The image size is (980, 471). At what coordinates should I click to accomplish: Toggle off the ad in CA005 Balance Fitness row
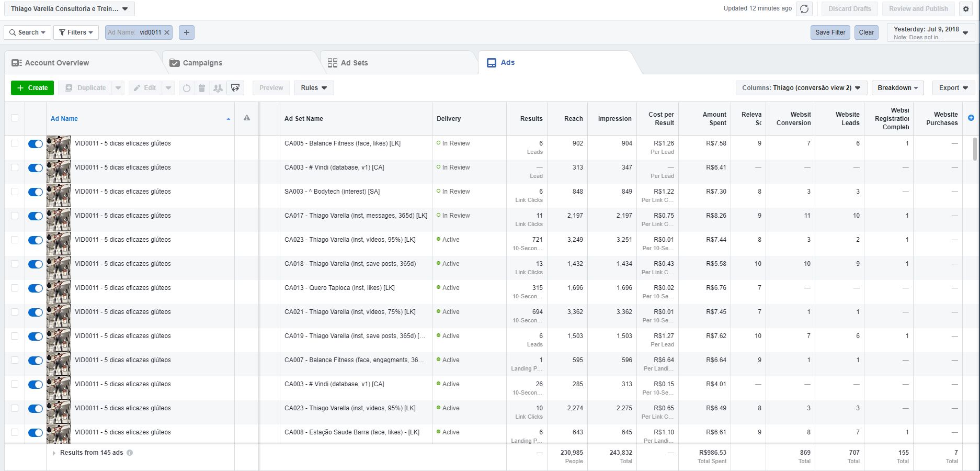tap(36, 144)
